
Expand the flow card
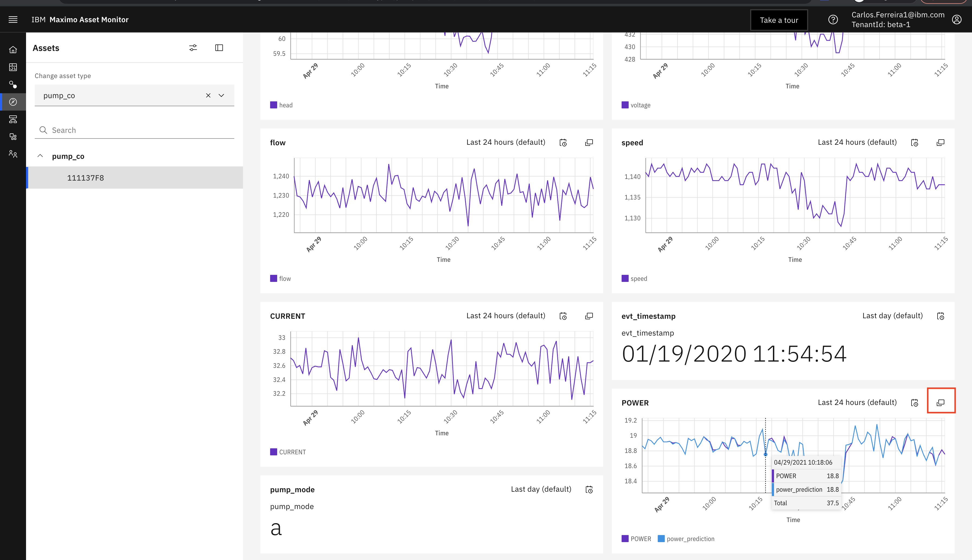tap(589, 143)
